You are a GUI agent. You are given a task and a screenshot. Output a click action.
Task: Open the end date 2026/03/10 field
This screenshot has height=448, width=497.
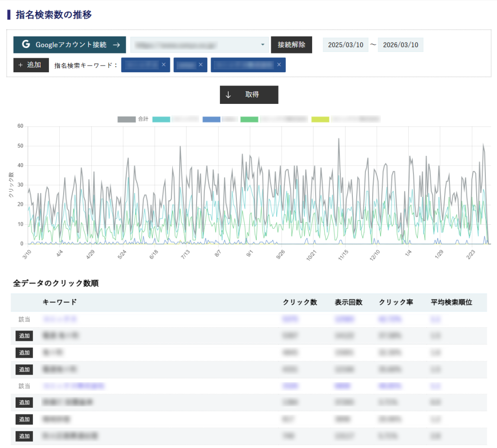[400, 45]
